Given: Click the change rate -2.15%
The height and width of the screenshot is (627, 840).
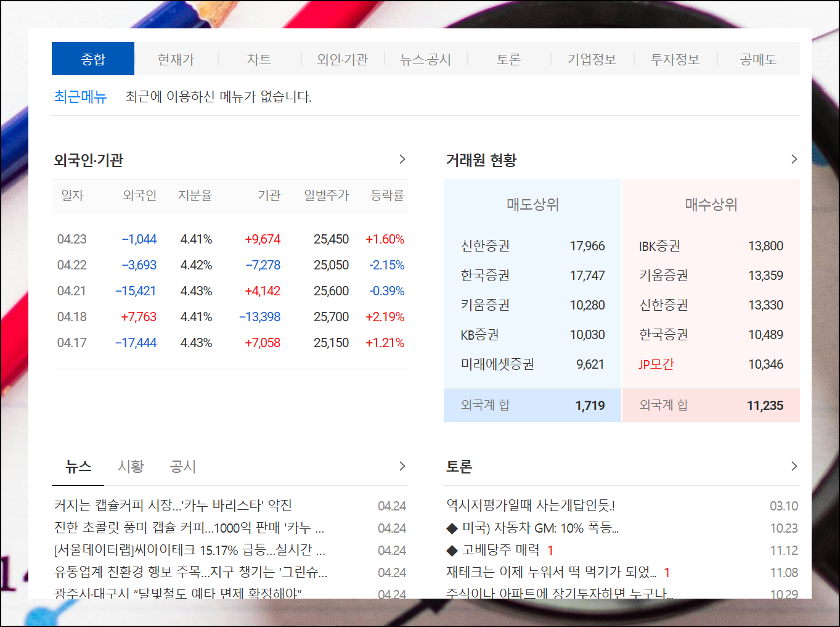Looking at the screenshot, I should click(x=387, y=265).
